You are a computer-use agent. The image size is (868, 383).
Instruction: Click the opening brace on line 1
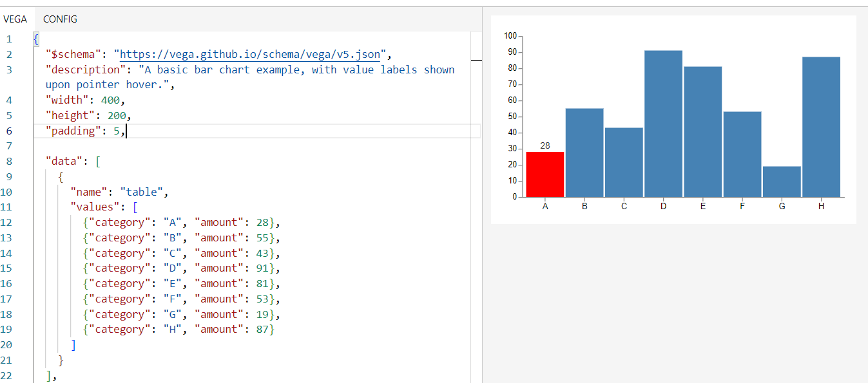click(36, 39)
